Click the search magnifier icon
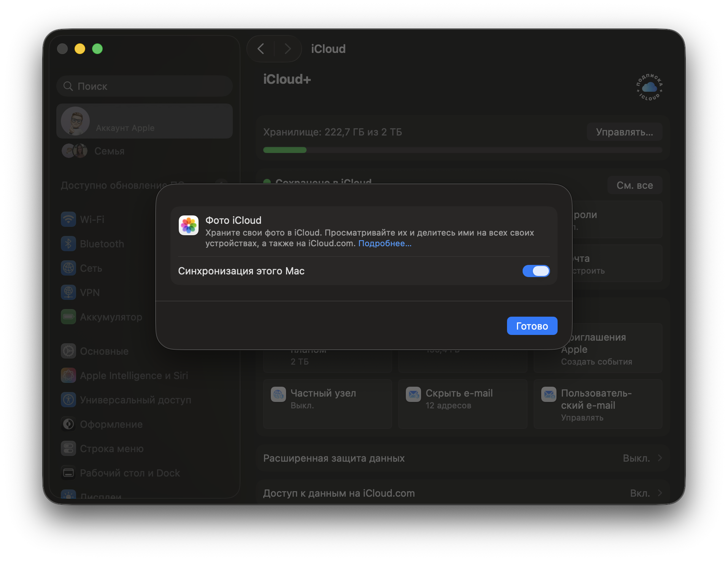This screenshot has height=561, width=728. tap(68, 86)
